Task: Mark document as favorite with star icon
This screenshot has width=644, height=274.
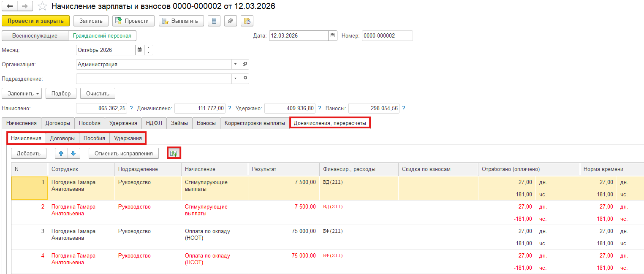Action: [x=42, y=6]
